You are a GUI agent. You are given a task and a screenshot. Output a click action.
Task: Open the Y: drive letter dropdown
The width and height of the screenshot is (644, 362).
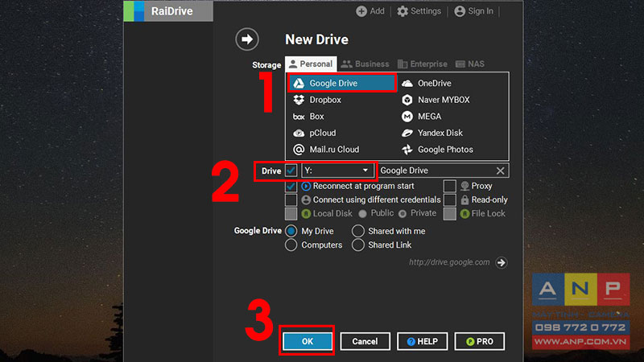(337, 171)
